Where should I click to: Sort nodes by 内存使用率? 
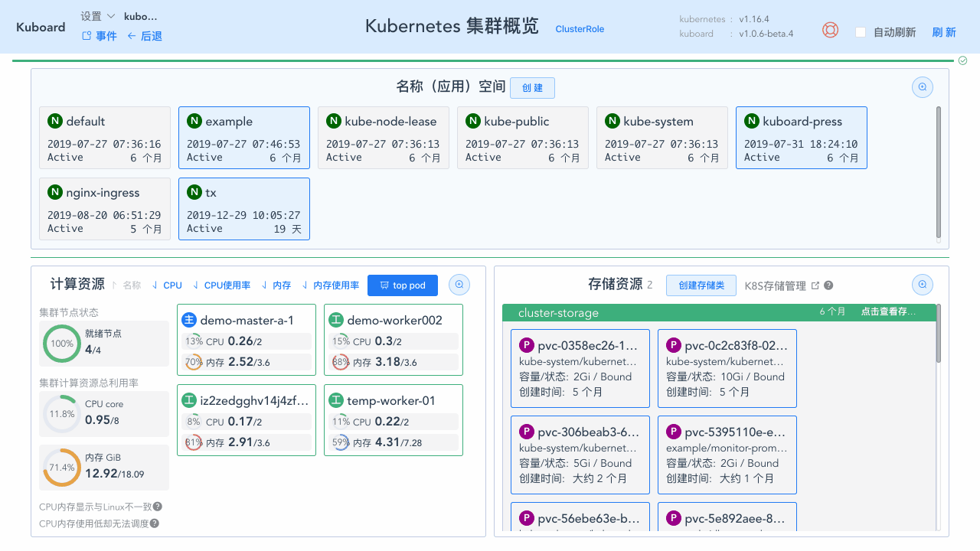(x=331, y=285)
